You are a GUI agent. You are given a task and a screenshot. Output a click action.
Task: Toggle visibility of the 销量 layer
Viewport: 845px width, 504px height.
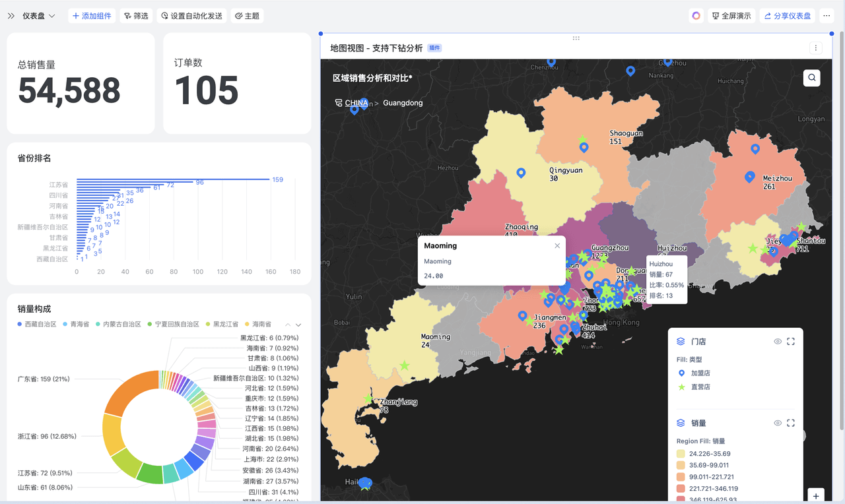pyautogui.click(x=778, y=423)
